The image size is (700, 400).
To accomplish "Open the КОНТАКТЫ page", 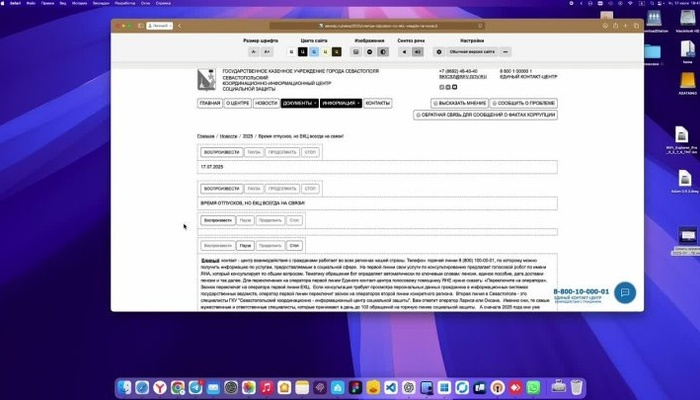I will click(378, 103).
